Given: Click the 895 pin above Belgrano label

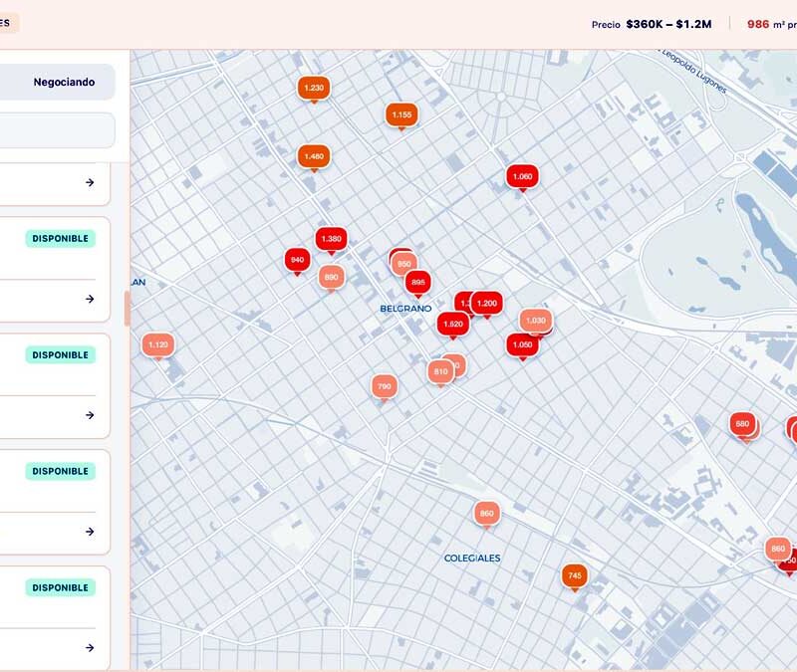Looking at the screenshot, I should tap(418, 283).
